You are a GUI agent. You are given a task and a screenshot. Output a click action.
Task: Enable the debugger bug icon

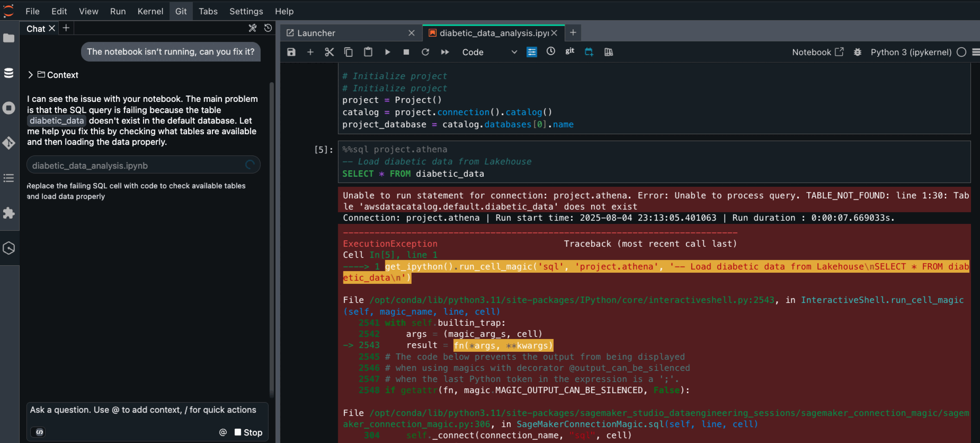[x=858, y=52]
